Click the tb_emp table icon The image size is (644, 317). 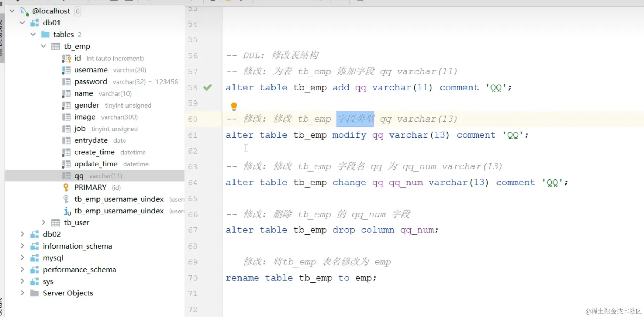pos(56,46)
